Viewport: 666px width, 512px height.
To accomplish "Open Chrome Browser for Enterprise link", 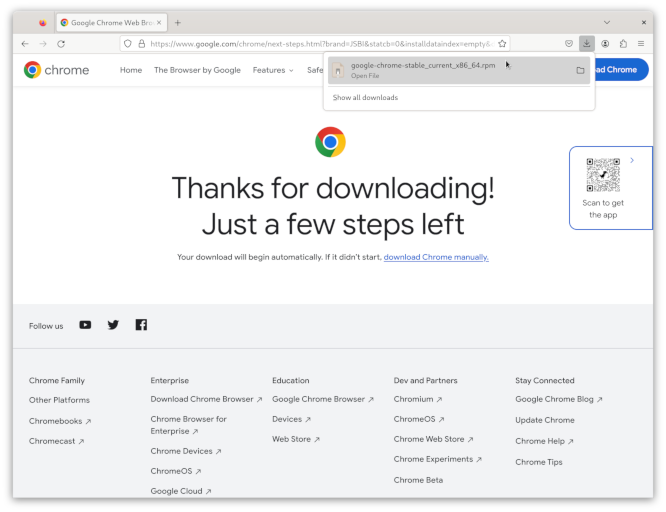I will point(189,425).
